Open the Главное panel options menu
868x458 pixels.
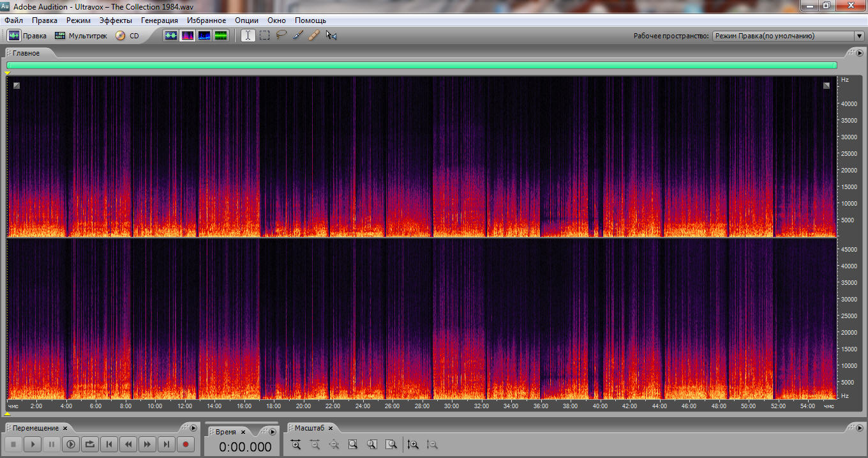coord(859,53)
